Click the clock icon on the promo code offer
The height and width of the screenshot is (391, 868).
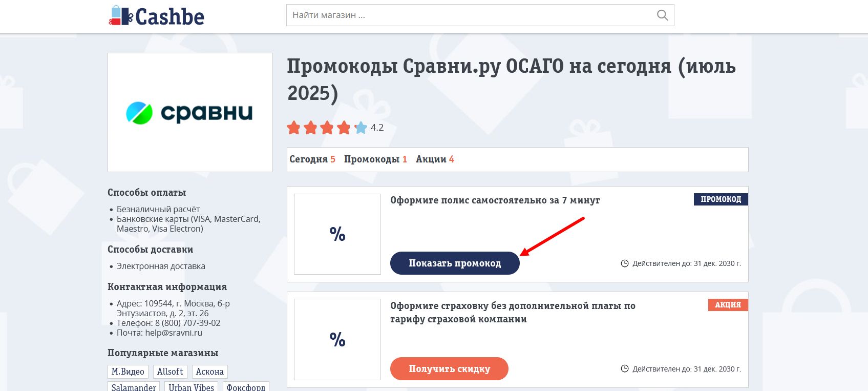625,263
